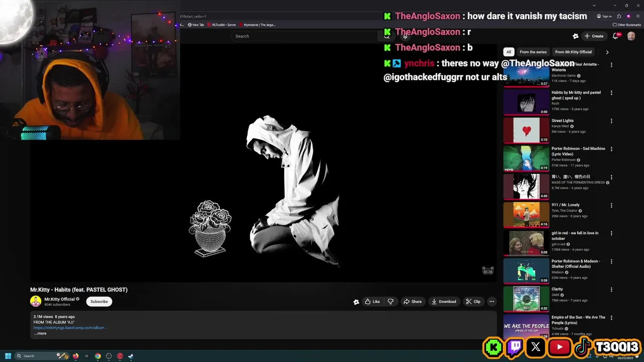Open options menu for Shelter video
The width and height of the screenshot is (644, 362).
click(611, 262)
